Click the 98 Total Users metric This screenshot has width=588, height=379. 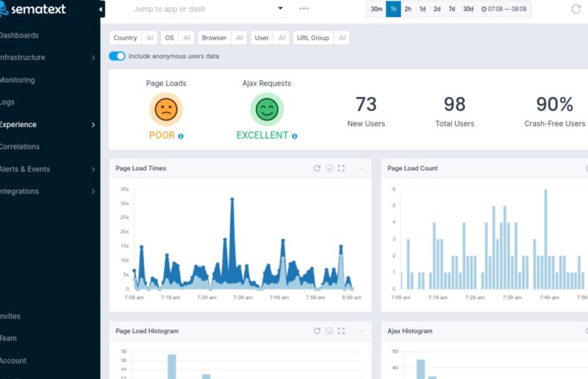point(454,112)
